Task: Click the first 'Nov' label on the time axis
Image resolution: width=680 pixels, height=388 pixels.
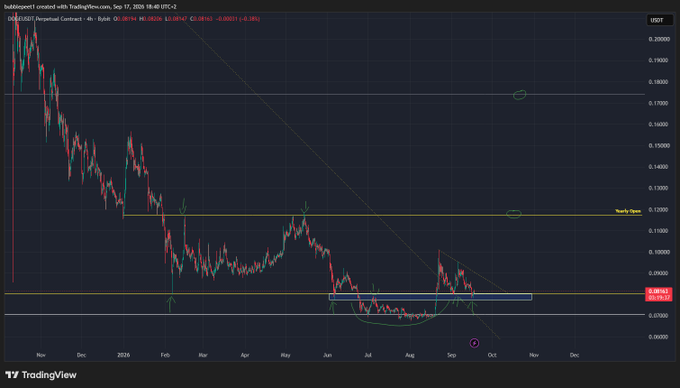Action: pos(41,355)
